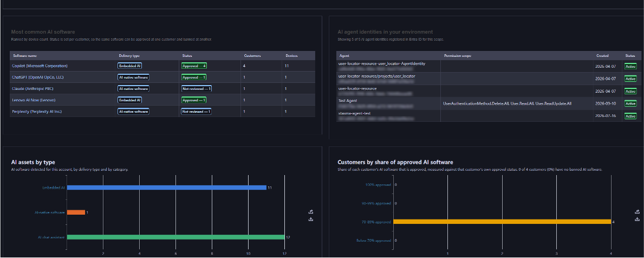The image size is (644, 258).
Task: Click the share/export icon beside Customers approved chart
Action: click(637, 211)
